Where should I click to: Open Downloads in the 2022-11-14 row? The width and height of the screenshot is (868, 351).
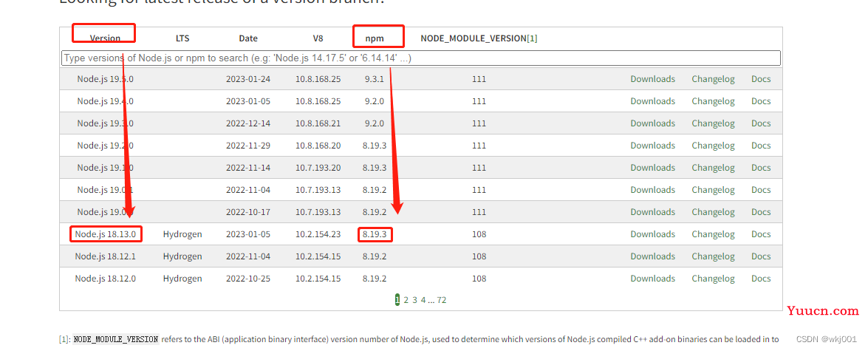652,168
